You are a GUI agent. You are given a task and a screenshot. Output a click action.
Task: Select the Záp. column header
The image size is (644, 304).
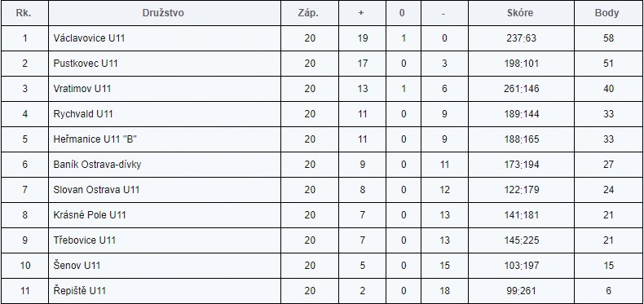[308, 13]
